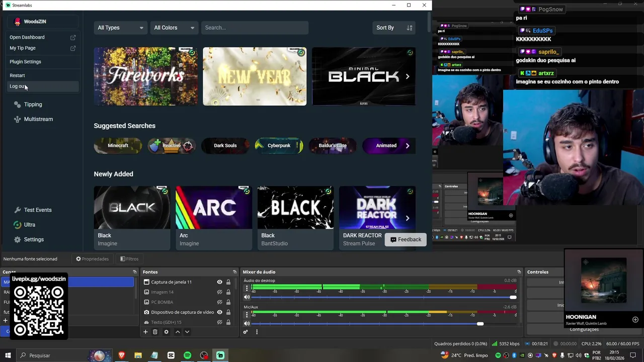This screenshot has height=362, width=644.
Task: Open Multistream from the sidebar
Action: click(x=33, y=119)
